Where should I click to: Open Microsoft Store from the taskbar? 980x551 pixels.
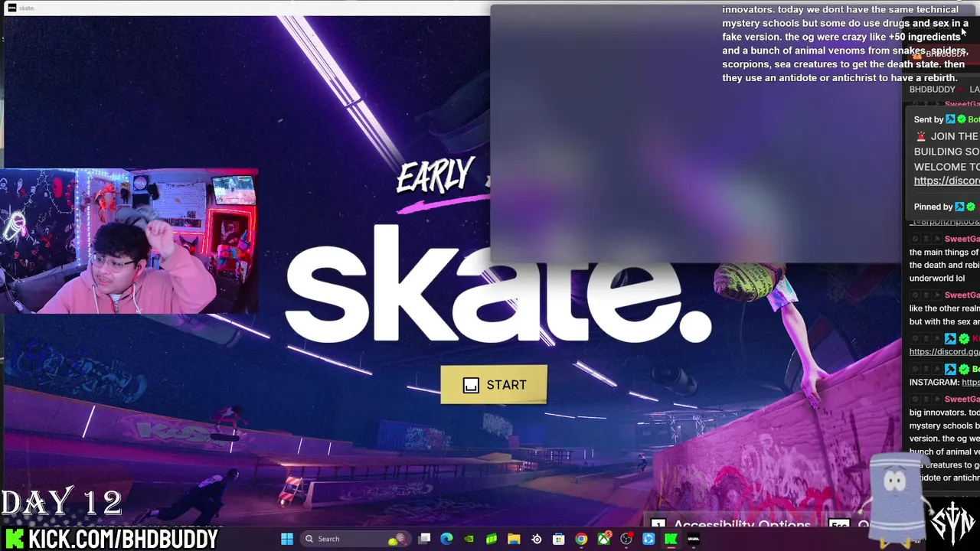point(558,539)
